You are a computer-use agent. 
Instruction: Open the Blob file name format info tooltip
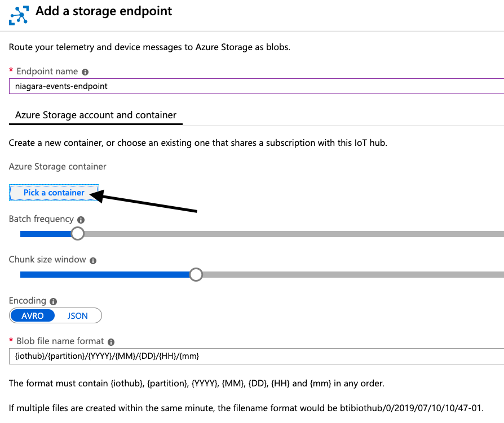110,341
